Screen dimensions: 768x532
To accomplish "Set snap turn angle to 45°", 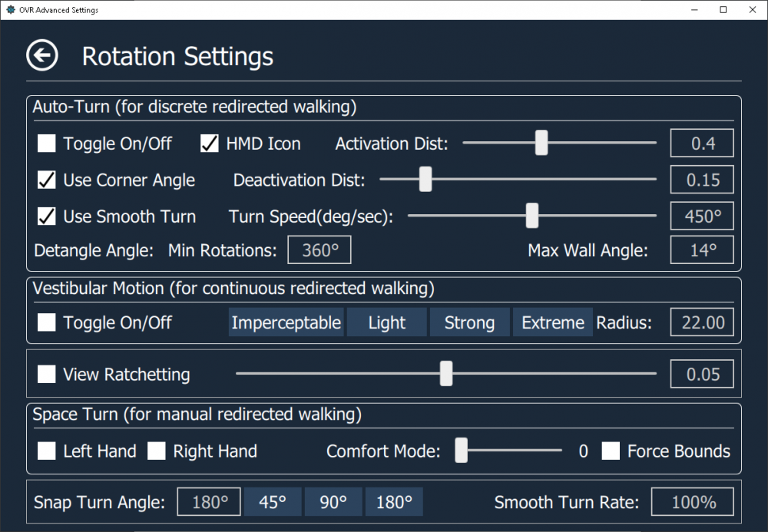I will pos(273,503).
